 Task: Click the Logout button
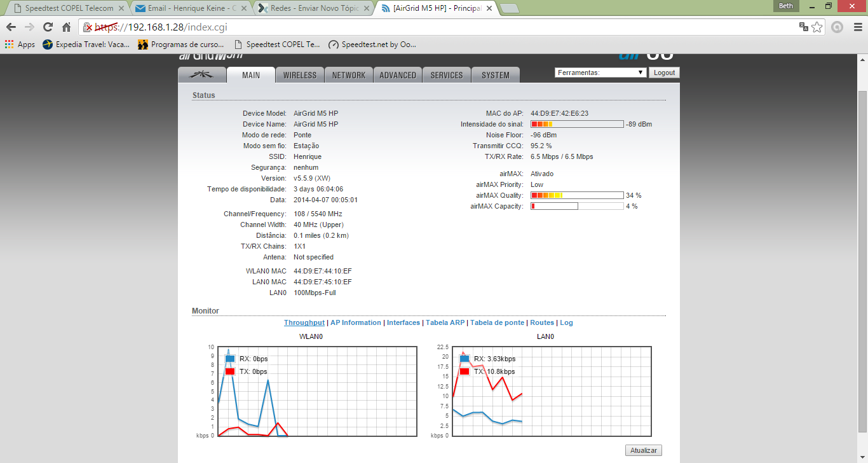point(664,73)
